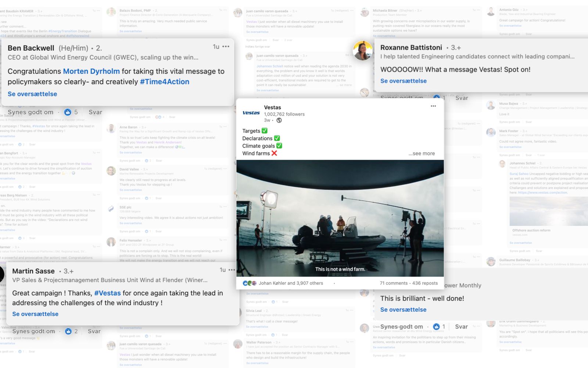Expand the Vestas post with 'see more'
Image resolution: width=588 pixels, height=368 pixels.
coord(422,153)
